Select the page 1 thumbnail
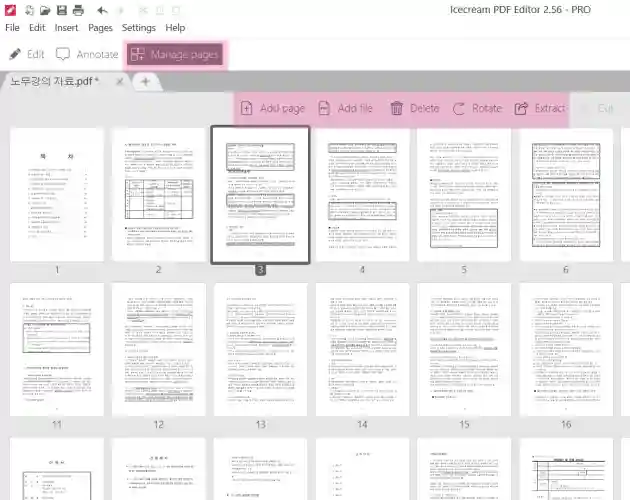Screen dimensions: 630x500 click(57, 195)
